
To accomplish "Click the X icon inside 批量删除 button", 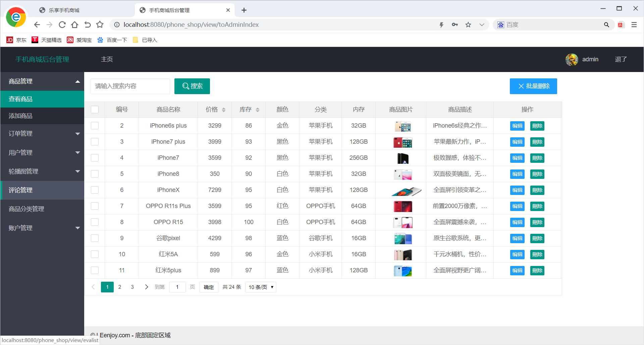I will (x=521, y=86).
